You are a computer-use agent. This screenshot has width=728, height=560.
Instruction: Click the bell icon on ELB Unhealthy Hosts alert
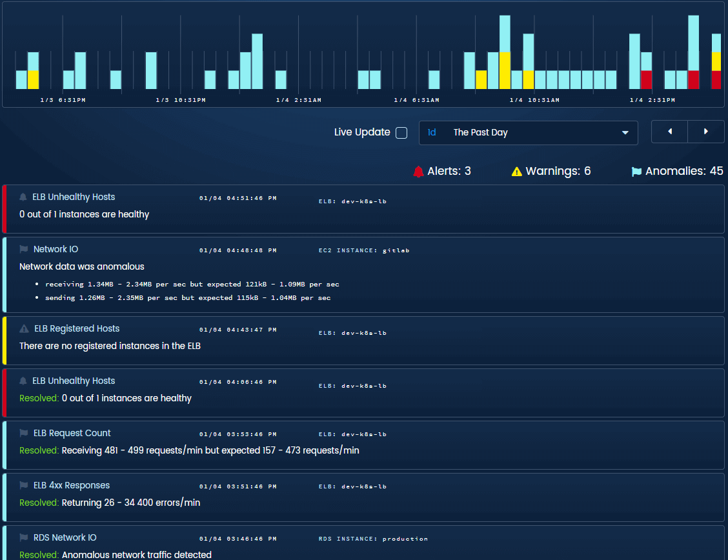click(x=23, y=197)
